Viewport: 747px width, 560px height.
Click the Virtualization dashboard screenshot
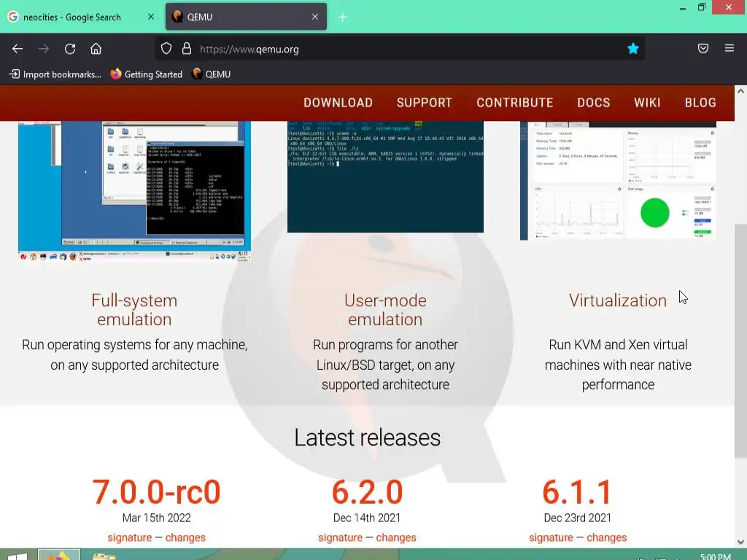618,181
